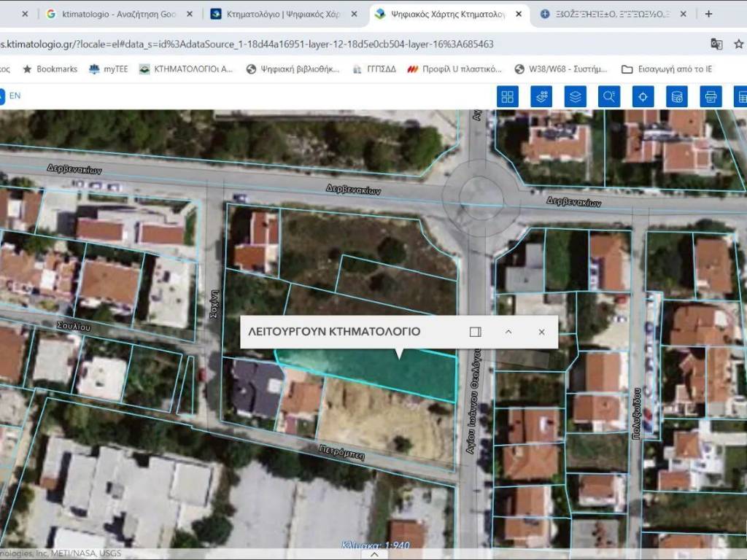
Task: Open the map legend tool
Action: pos(541,96)
